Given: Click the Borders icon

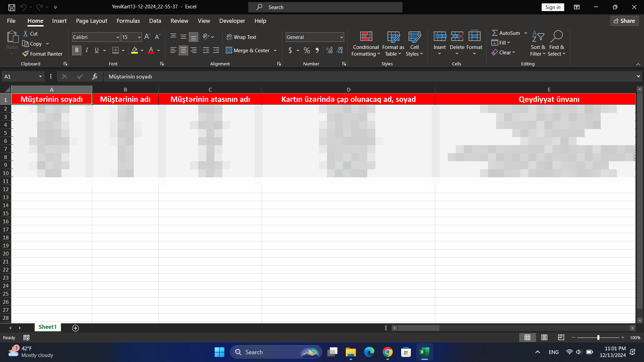Looking at the screenshot, I should click(x=115, y=50).
